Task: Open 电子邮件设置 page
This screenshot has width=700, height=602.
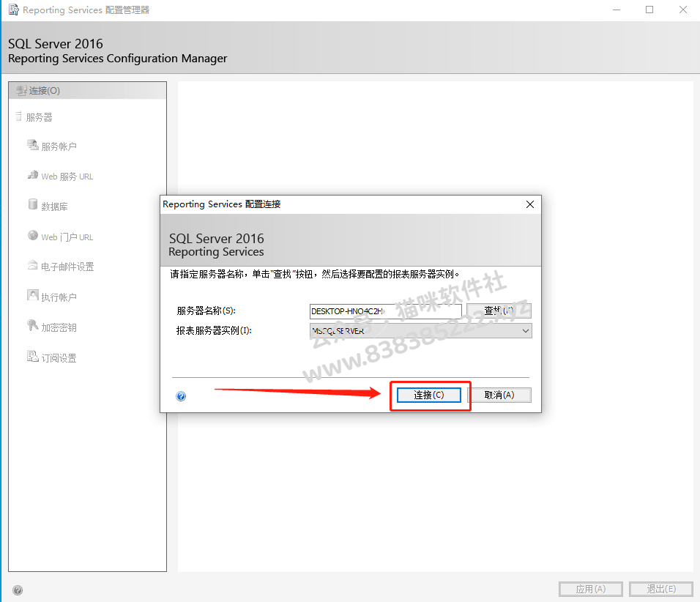Action: (67, 267)
